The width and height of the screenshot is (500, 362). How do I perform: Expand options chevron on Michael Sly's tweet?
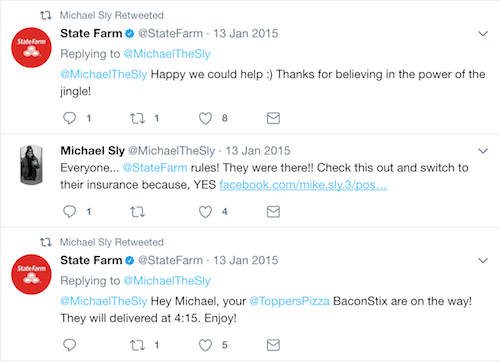click(483, 151)
